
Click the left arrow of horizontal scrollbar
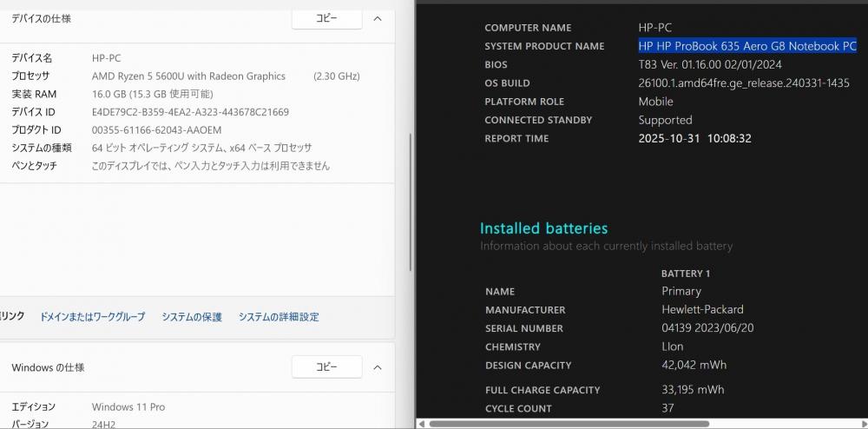coord(422,424)
